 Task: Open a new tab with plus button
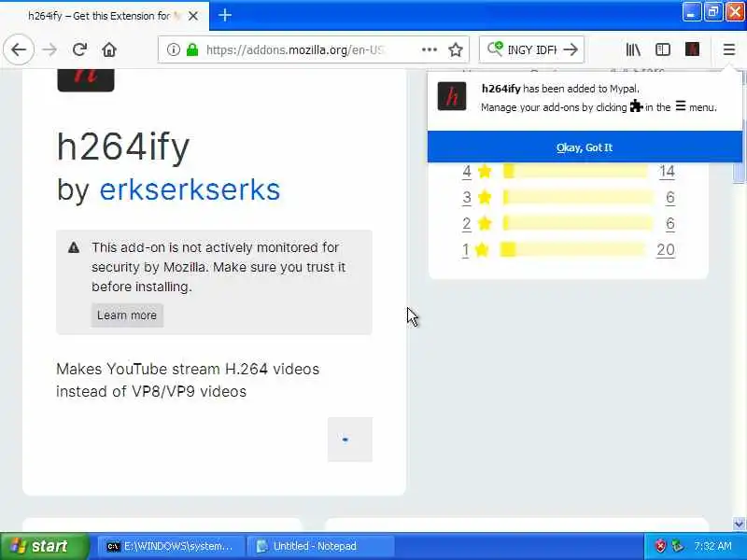point(225,16)
